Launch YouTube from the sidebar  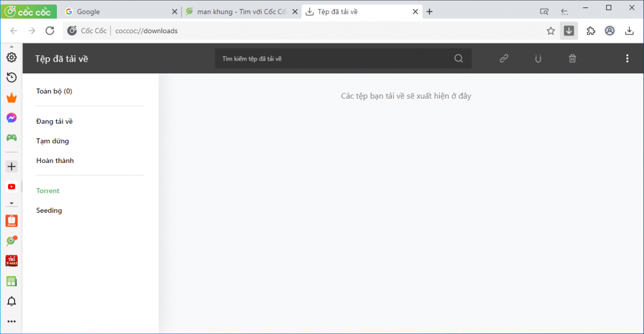pos(11,187)
